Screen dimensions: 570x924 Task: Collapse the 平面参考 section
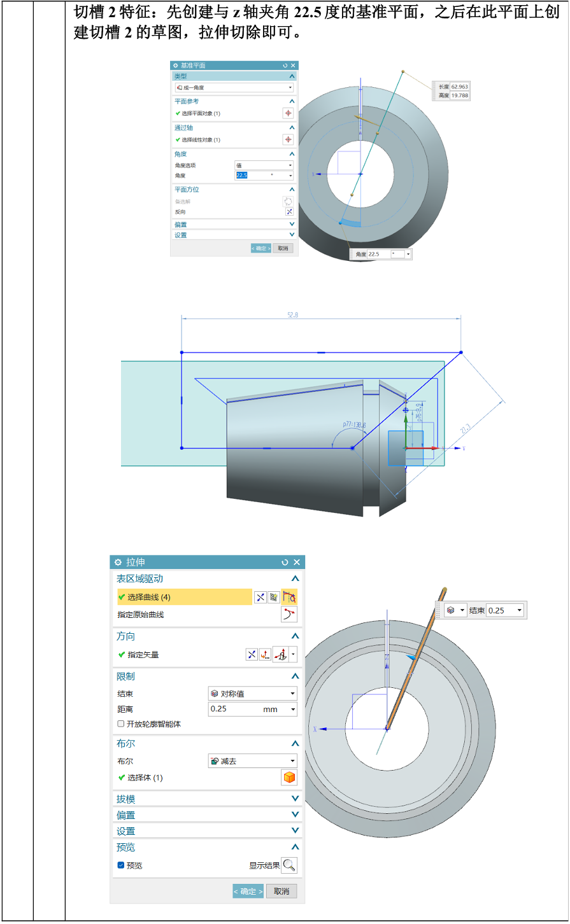292,101
